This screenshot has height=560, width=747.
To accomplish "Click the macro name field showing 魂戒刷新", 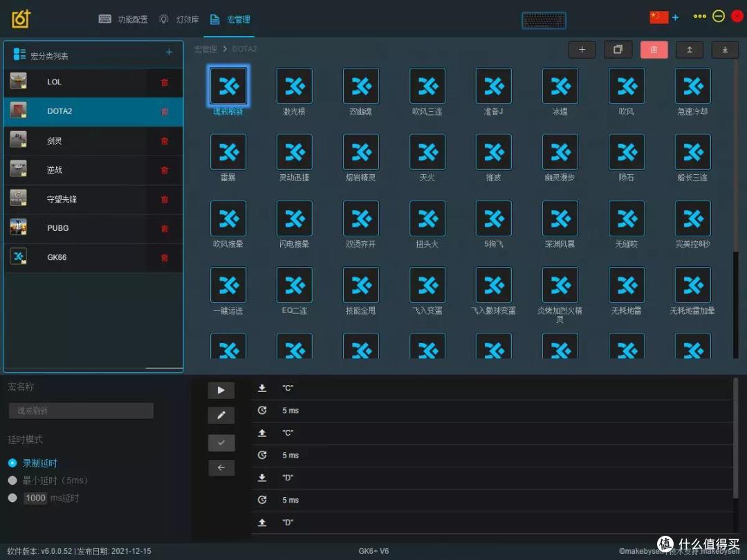I will pos(81,411).
